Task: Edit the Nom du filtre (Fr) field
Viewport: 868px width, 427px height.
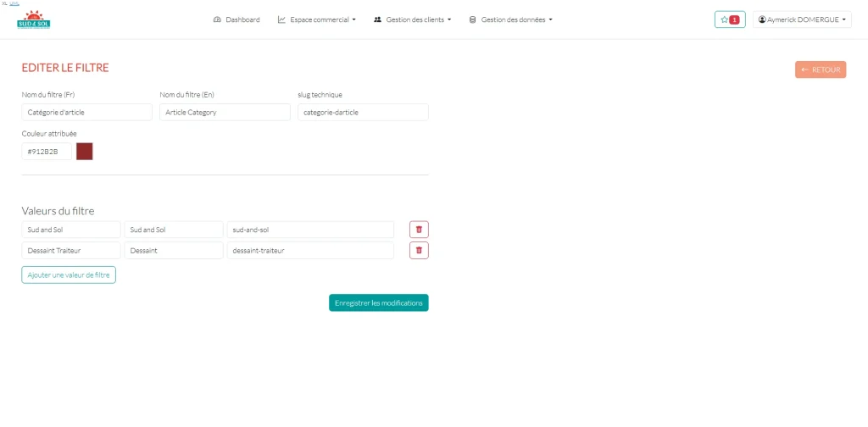Action: click(x=87, y=113)
